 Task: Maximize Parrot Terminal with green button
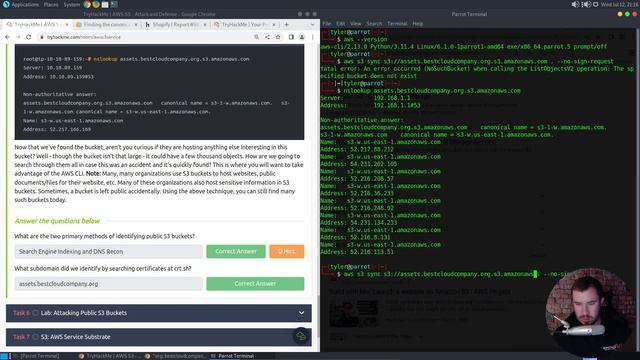627,14
